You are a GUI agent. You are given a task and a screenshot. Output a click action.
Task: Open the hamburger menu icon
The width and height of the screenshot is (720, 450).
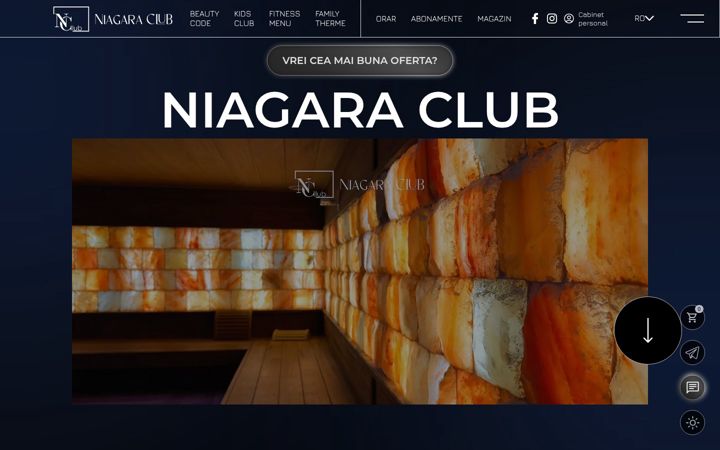(x=692, y=18)
